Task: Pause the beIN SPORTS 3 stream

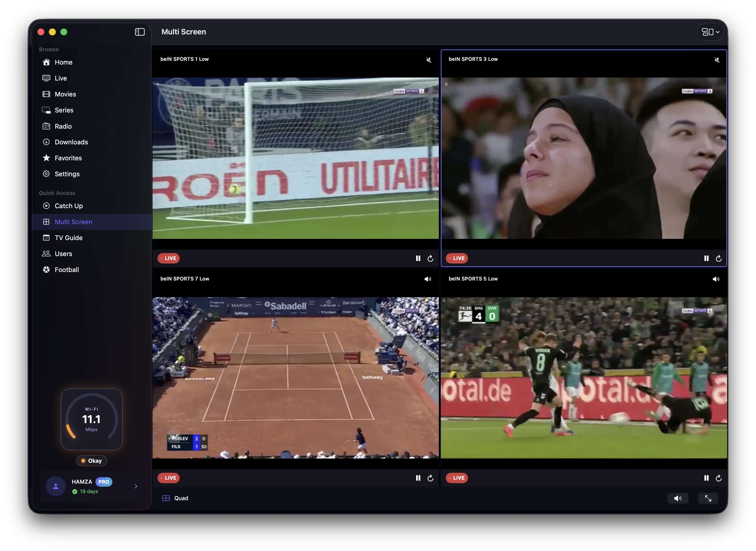Action: (706, 258)
